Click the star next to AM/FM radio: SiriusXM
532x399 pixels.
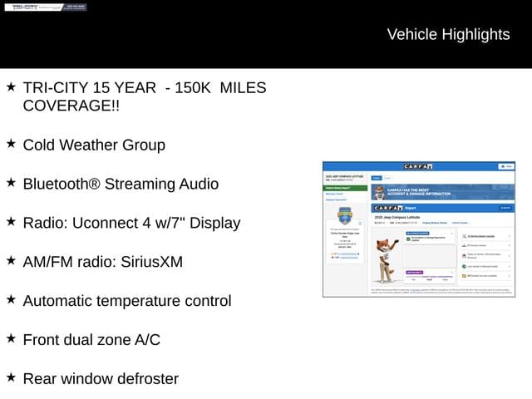tap(11, 261)
